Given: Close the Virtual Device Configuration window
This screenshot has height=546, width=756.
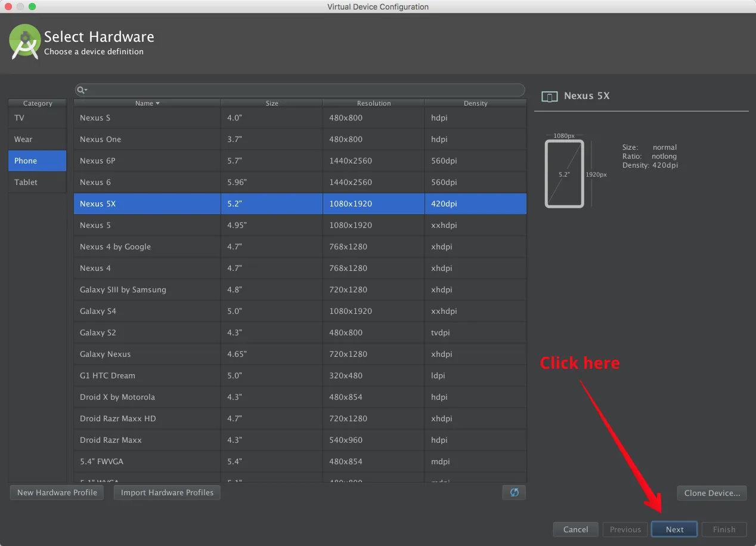Looking at the screenshot, I should (8, 7).
